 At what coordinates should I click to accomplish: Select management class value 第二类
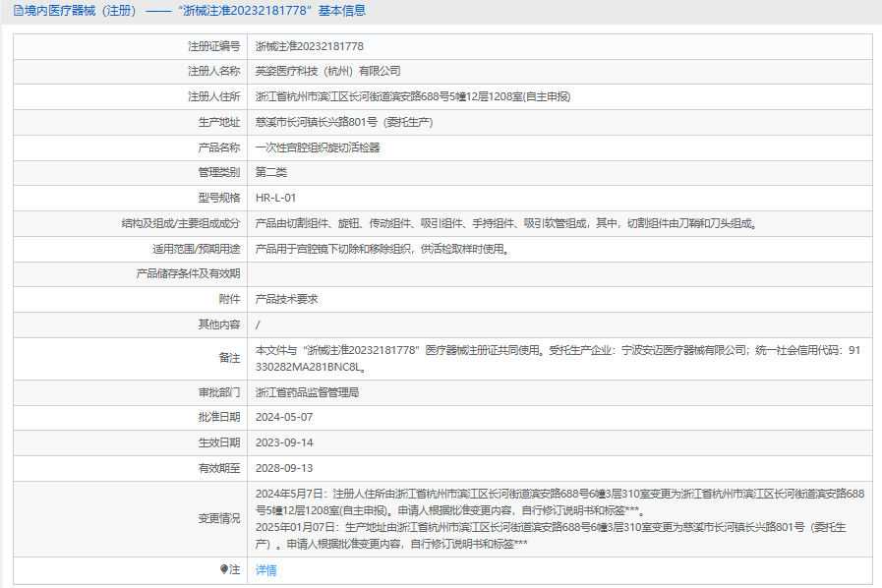point(271,172)
